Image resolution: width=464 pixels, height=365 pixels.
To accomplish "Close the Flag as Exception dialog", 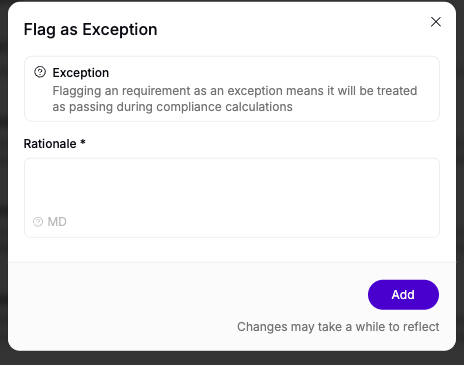I will (x=436, y=22).
